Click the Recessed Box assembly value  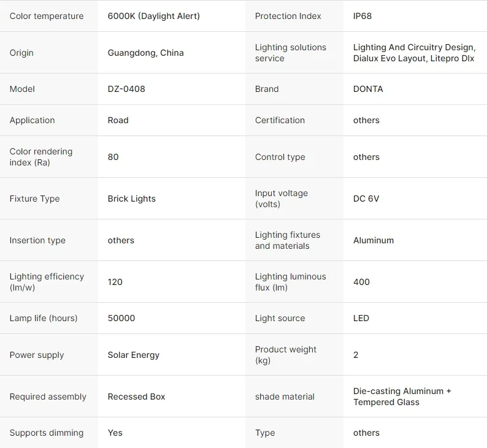coord(136,397)
